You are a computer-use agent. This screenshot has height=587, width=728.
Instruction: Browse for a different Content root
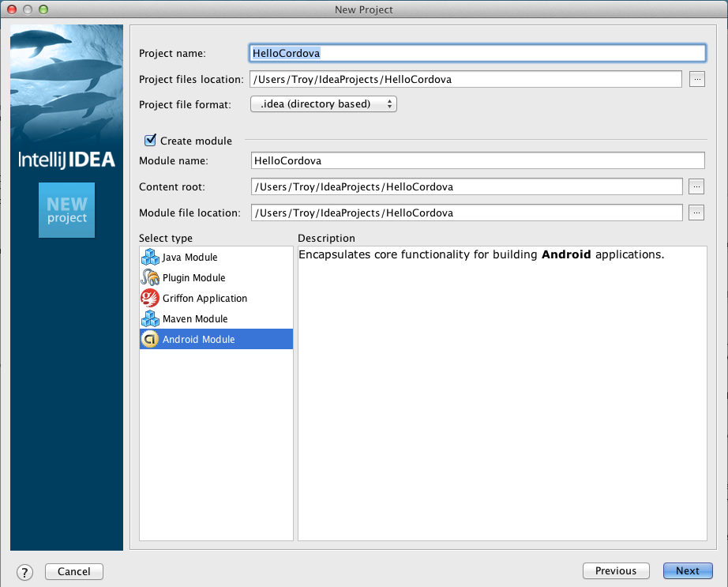point(696,186)
